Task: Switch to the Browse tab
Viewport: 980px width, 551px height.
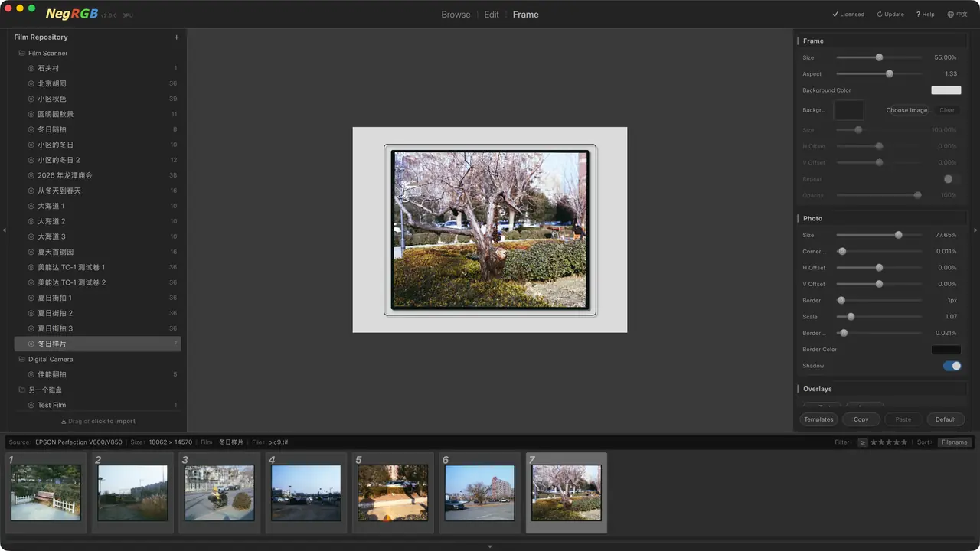Action: (456, 15)
